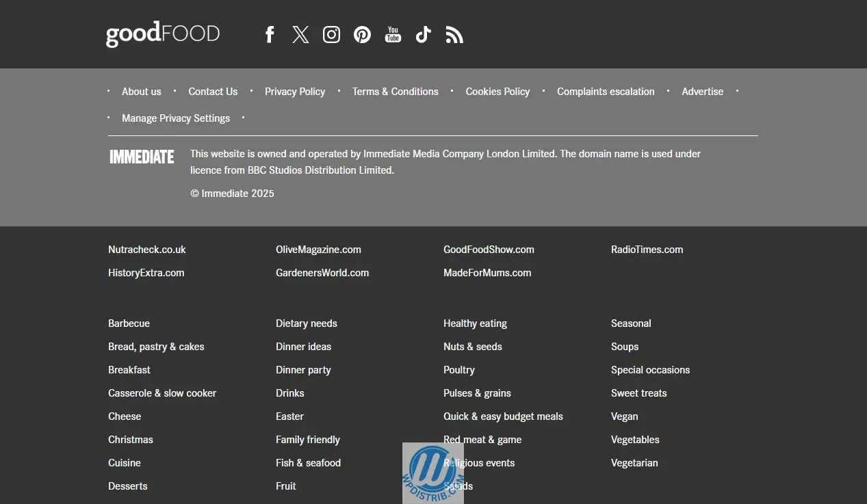
Task: Open the Special occasions category
Action: point(650,370)
